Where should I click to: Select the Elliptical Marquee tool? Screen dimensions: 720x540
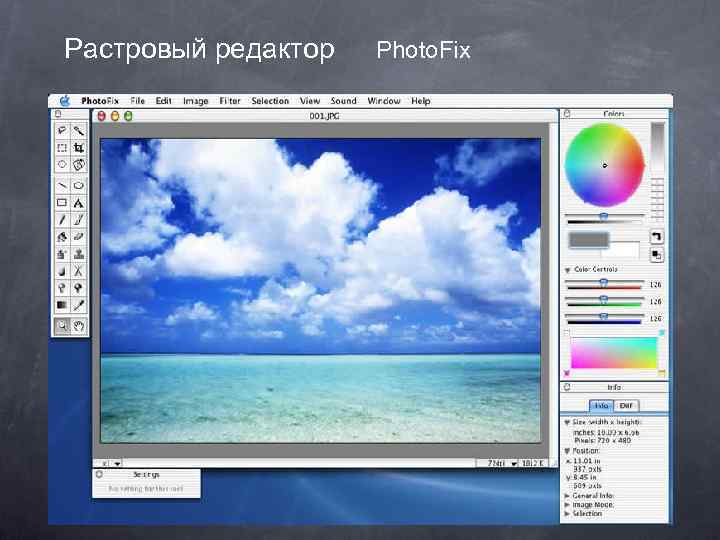coord(62,164)
